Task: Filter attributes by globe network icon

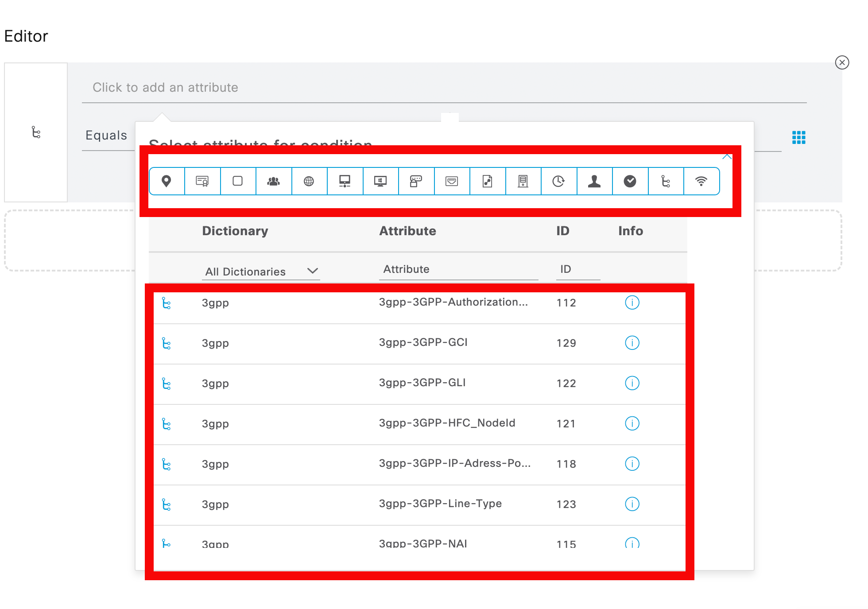Action: 309,181
